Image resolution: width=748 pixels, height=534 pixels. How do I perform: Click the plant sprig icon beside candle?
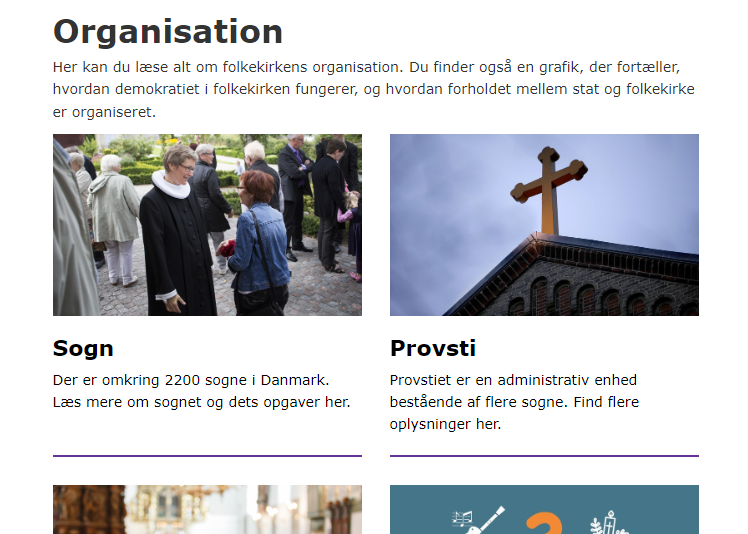[596, 526]
